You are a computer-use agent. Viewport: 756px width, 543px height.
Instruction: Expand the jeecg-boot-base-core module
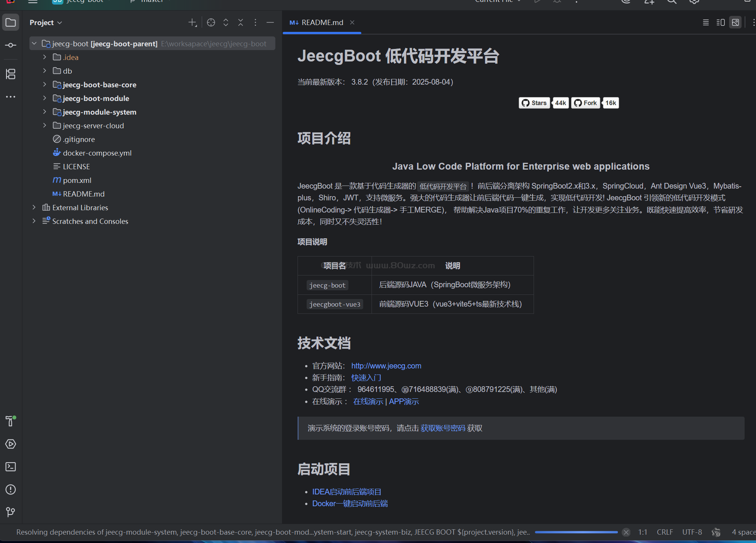(44, 85)
